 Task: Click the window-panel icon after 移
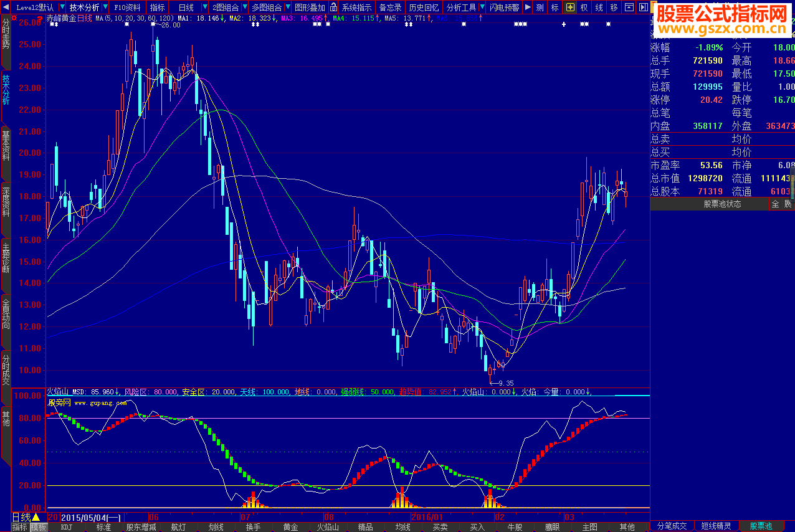tap(629, 7)
